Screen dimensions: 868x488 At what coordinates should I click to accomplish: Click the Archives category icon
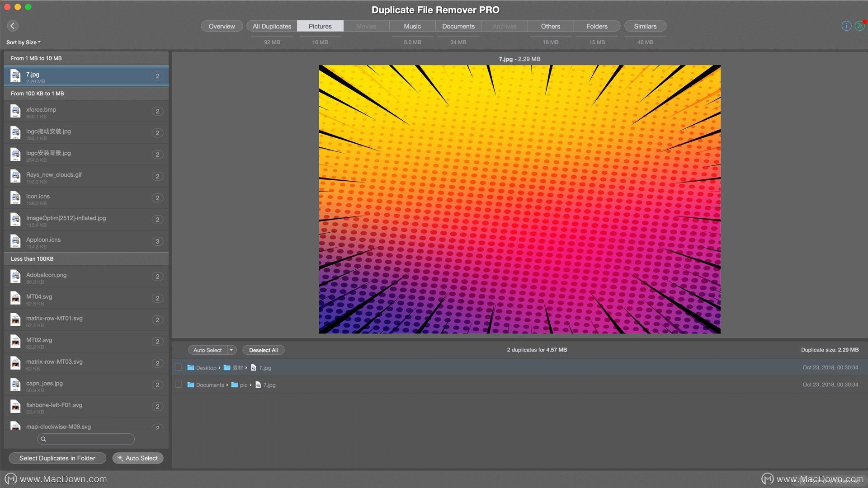point(504,26)
